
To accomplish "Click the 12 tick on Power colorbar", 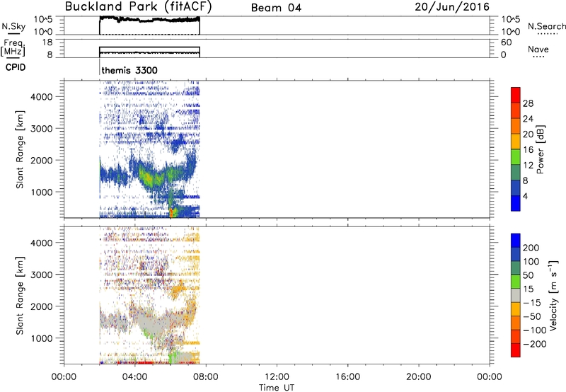I will 528,166.
